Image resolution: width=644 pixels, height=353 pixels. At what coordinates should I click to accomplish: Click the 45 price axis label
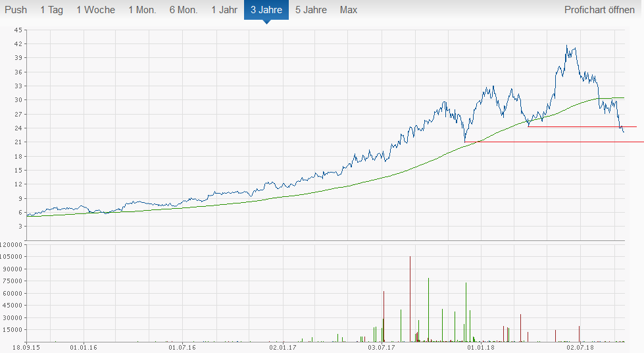pos(18,30)
